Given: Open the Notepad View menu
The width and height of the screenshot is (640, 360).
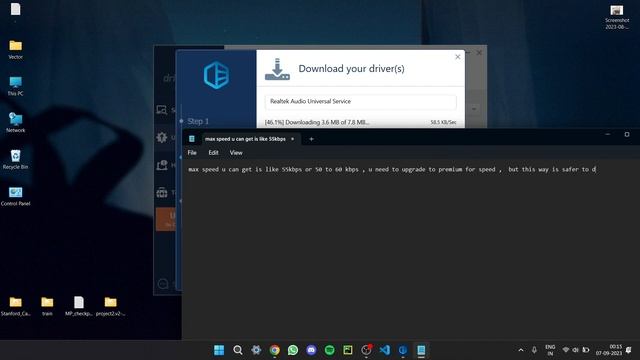Looking at the screenshot, I should [x=236, y=153].
